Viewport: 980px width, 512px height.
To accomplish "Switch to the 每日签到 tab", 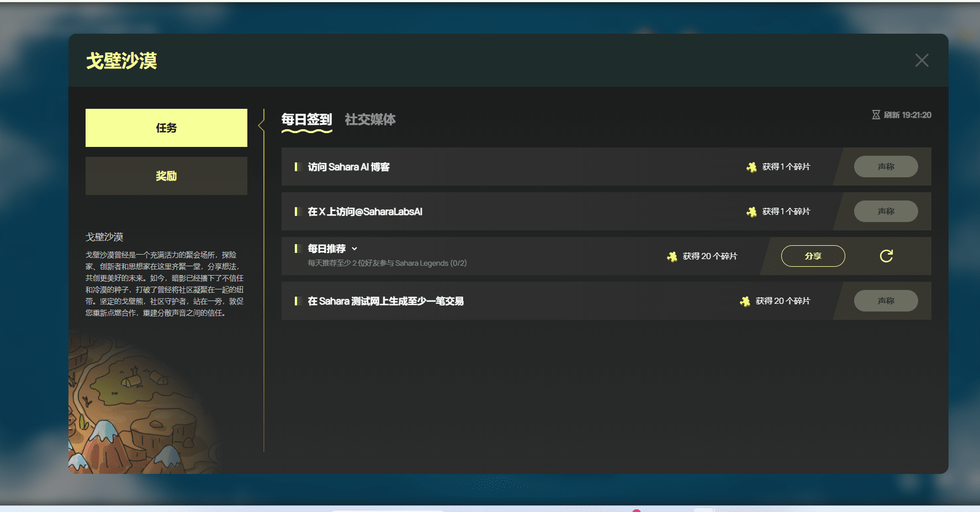I will point(306,119).
